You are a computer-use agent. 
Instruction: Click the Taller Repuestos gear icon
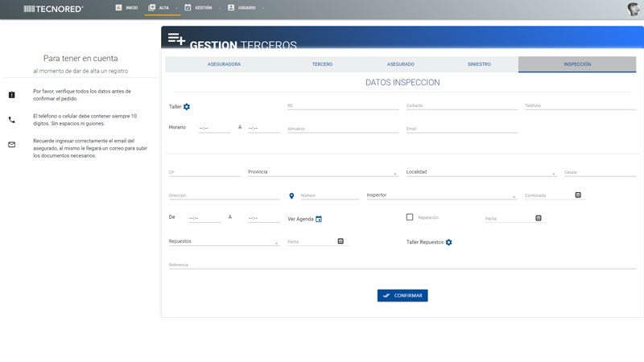(x=449, y=242)
